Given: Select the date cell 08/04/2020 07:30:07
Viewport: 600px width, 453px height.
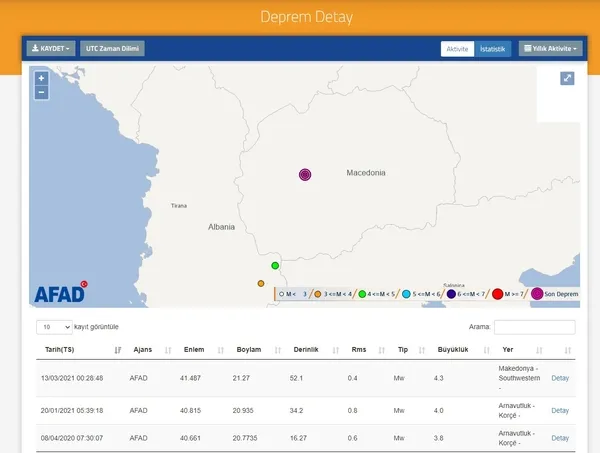Looking at the screenshot, I should point(72,438).
